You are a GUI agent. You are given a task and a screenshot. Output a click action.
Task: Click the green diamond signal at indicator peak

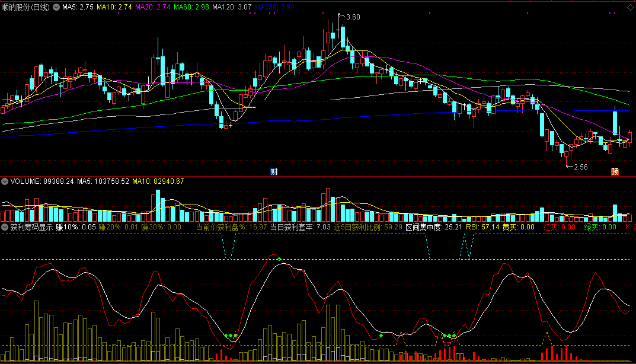[x=279, y=259]
